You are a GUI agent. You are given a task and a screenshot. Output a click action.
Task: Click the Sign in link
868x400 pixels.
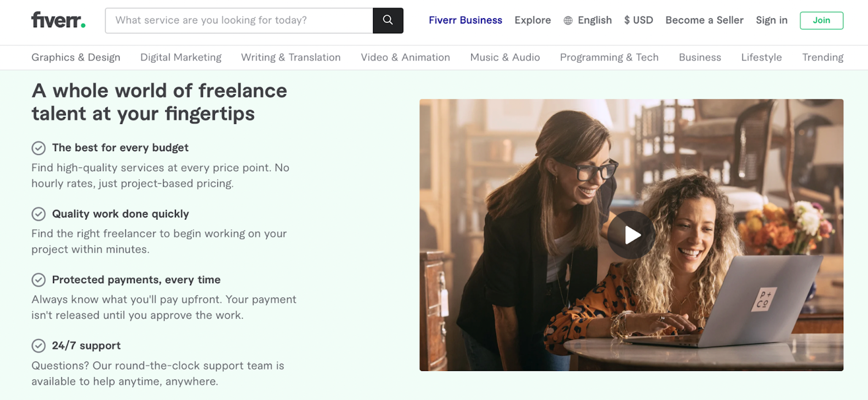[x=772, y=20]
